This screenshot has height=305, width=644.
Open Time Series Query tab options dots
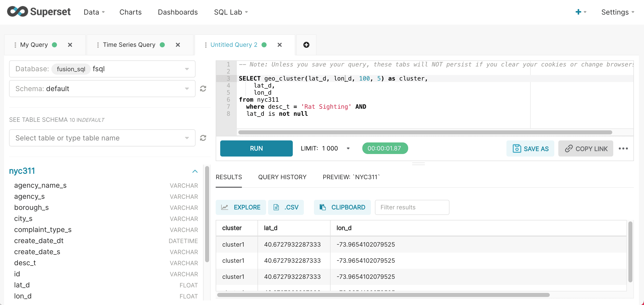coord(98,45)
